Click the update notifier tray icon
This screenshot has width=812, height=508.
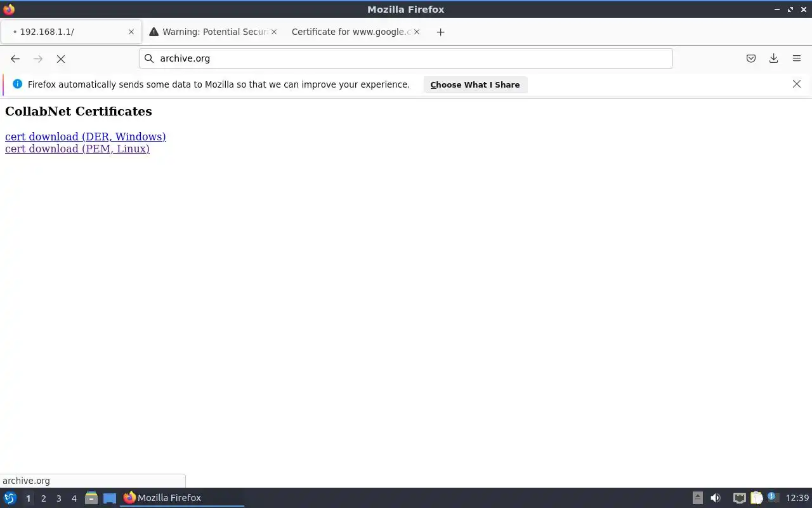coord(773,497)
